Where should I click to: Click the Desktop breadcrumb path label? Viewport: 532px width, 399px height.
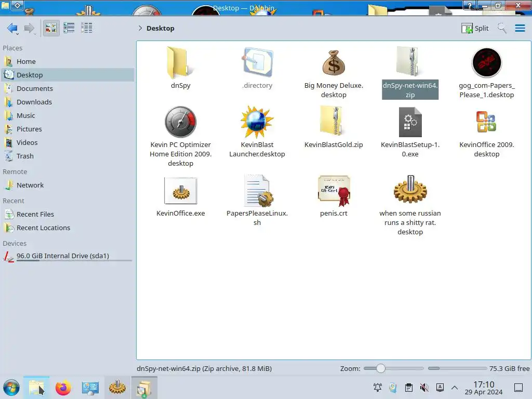click(x=160, y=28)
